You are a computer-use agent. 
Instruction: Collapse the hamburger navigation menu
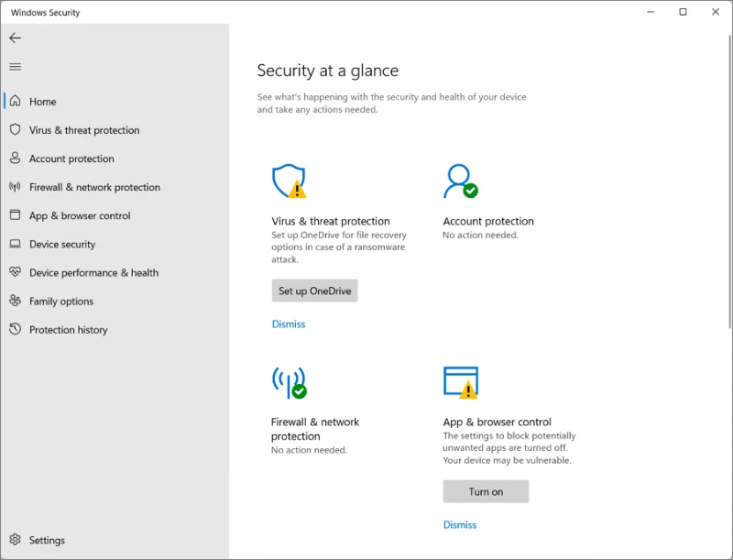15,67
